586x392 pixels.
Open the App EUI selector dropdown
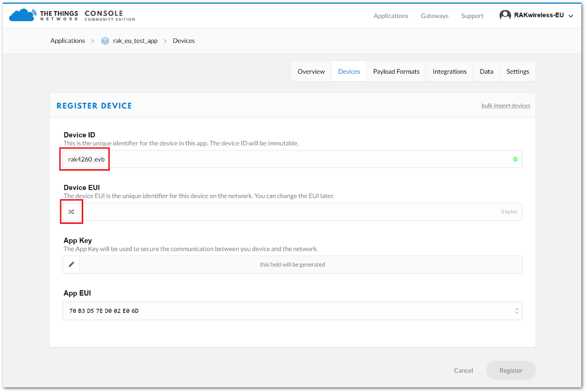[x=517, y=311]
